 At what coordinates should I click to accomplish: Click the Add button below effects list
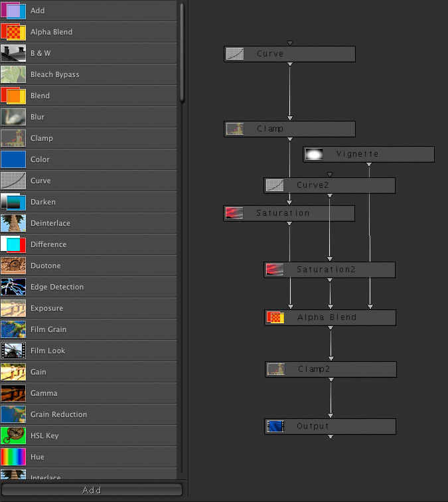[x=92, y=490]
